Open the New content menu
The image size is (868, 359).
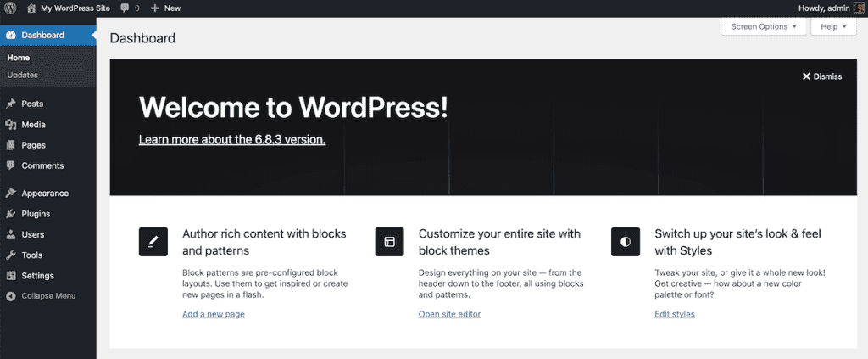tap(165, 8)
